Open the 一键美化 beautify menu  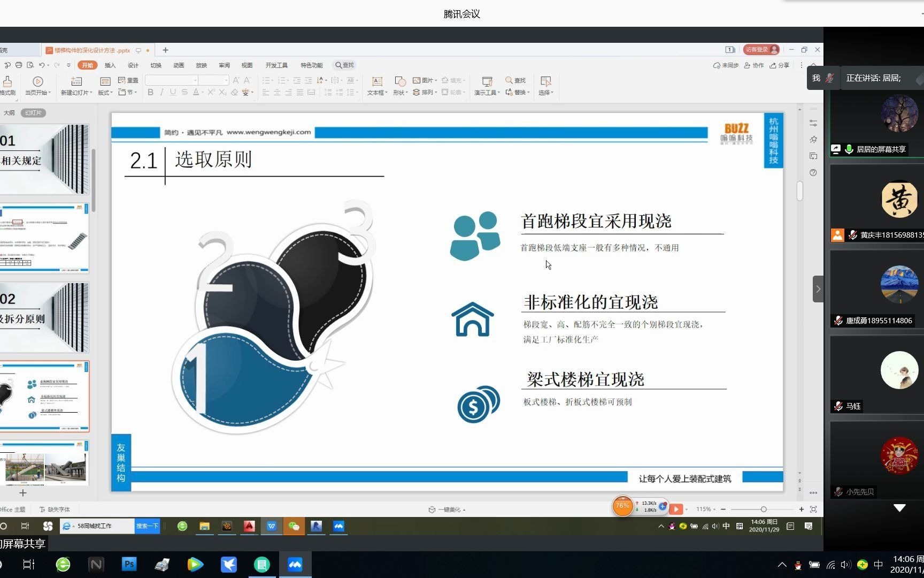(447, 509)
